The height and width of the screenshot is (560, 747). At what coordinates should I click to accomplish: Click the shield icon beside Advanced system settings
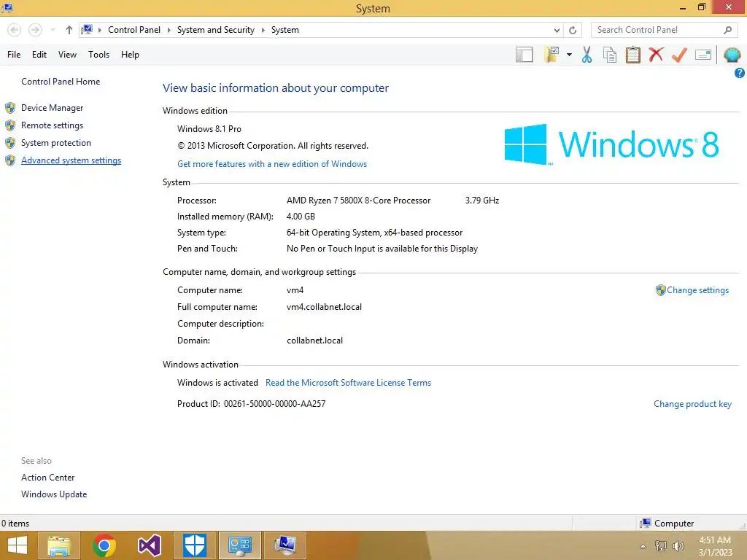click(x=10, y=160)
